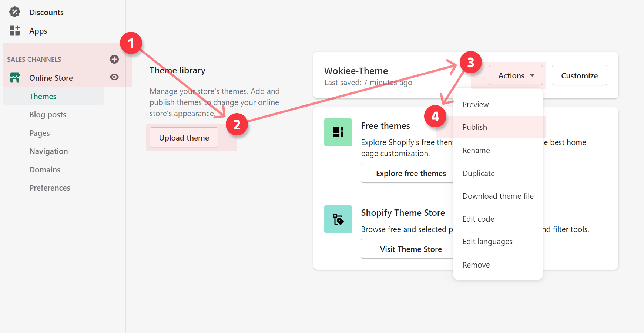Click Explore free themes
This screenshot has width=644, height=333.
pyautogui.click(x=411, y=173)
